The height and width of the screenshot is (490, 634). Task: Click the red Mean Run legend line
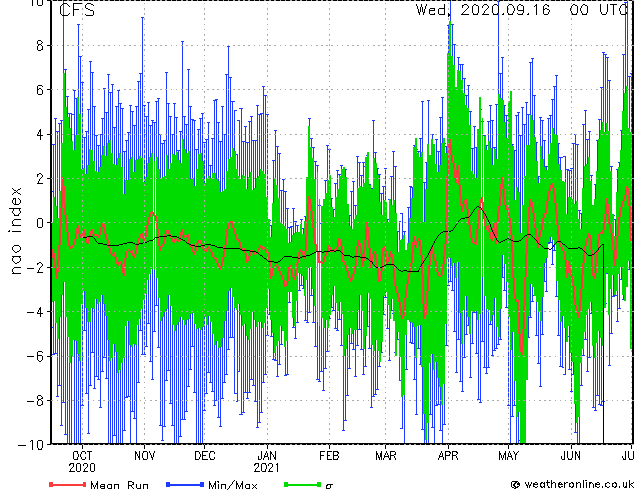coord(68,484)
